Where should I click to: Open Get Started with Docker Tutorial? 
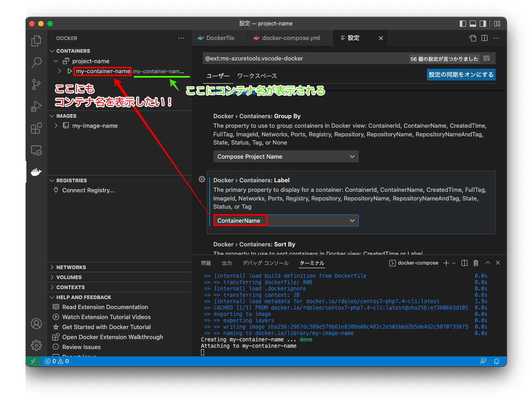click(106, 327)
